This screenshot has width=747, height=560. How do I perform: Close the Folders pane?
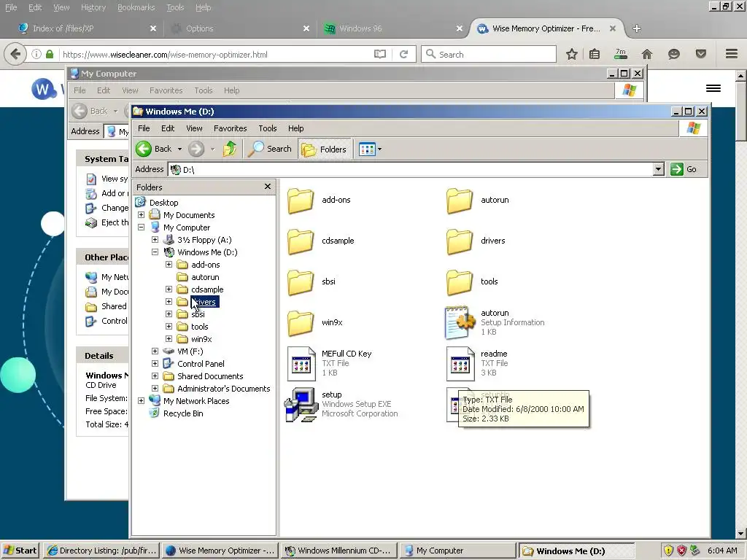pos(268,186)
